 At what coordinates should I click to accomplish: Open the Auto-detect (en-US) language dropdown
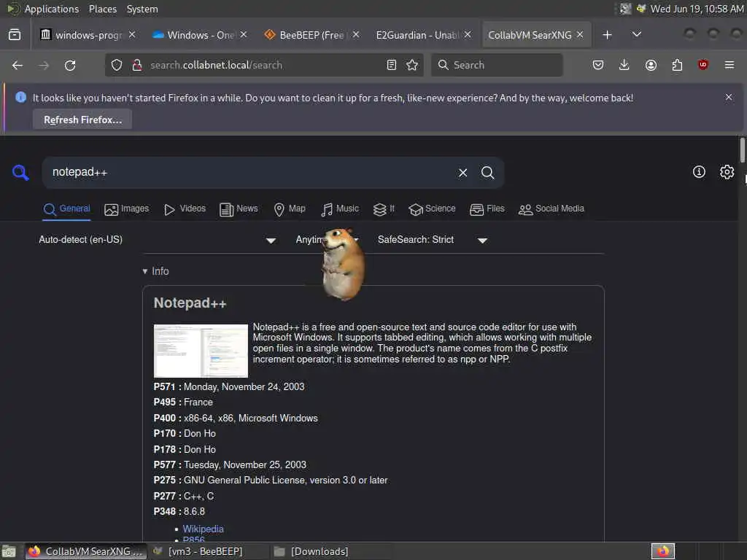click(x=158, y=240)
